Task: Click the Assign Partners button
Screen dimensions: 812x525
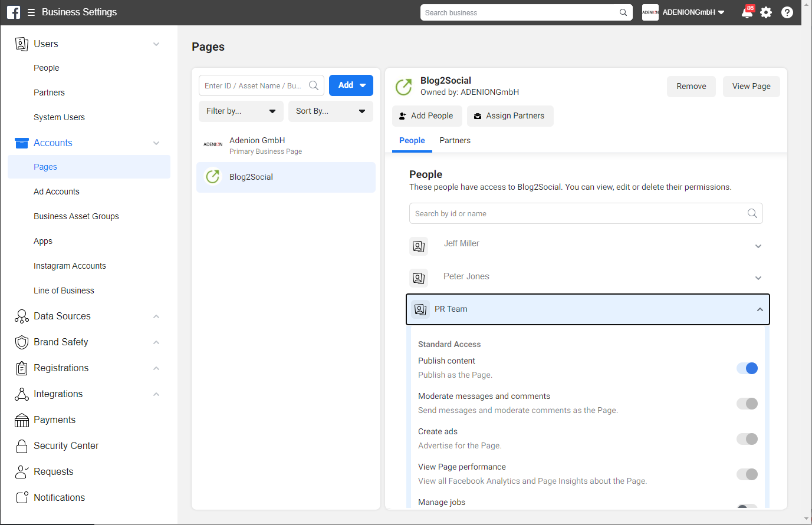Action: [x=510, y=116]
